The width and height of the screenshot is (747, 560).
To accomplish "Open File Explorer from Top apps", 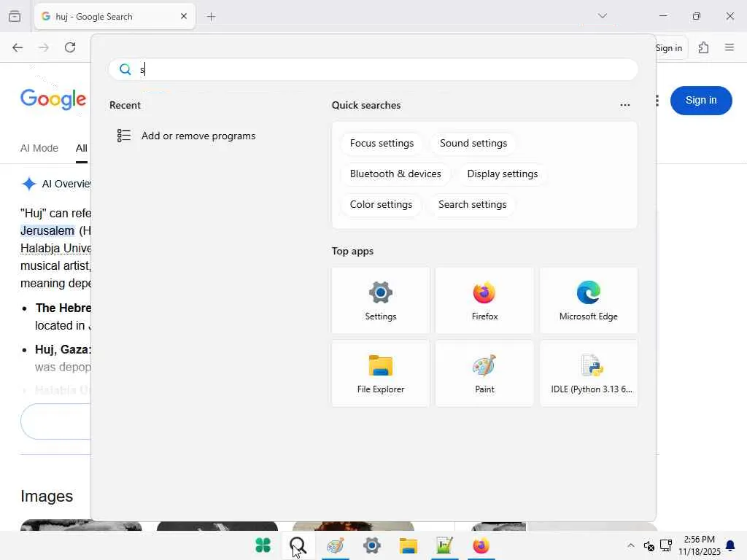I will point(380,373).
